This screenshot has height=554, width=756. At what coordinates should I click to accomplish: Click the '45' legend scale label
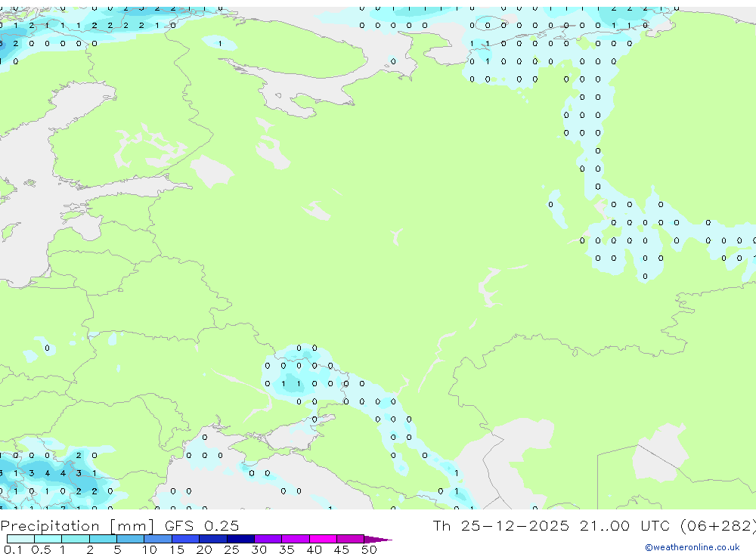342,549
